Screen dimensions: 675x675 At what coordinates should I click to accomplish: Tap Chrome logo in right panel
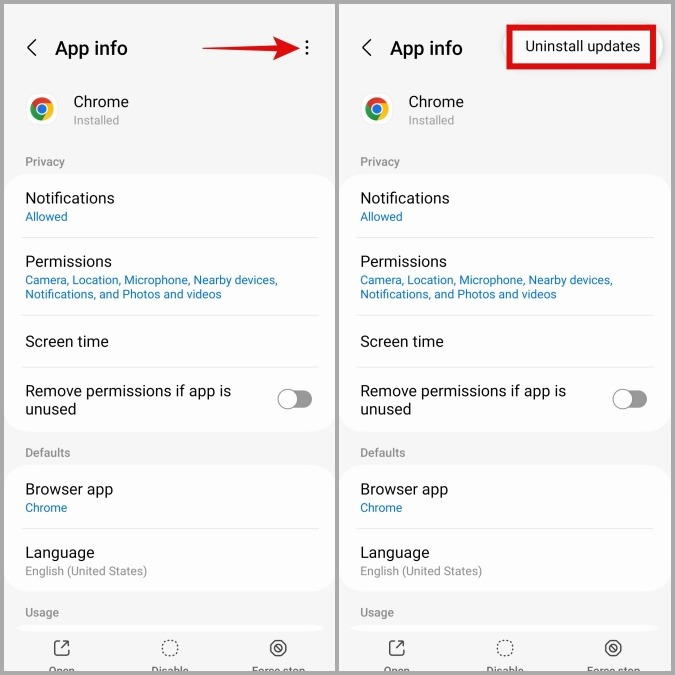click(377, 109)
